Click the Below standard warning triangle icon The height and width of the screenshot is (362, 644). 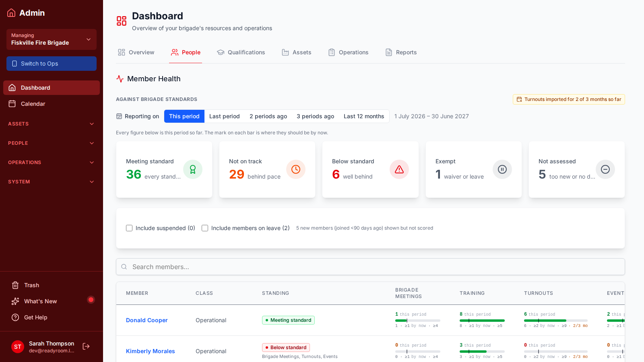click(399, 169)
